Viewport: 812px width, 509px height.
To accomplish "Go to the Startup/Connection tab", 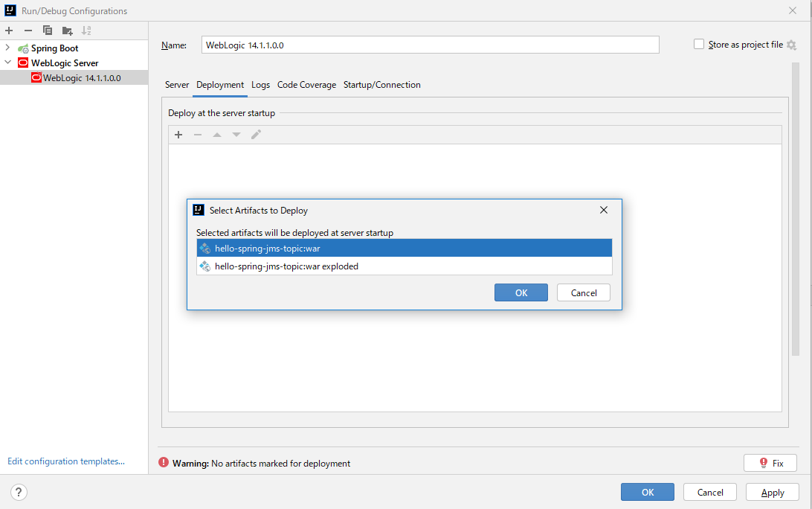I will pyautogui.click(x=381, y=85).
